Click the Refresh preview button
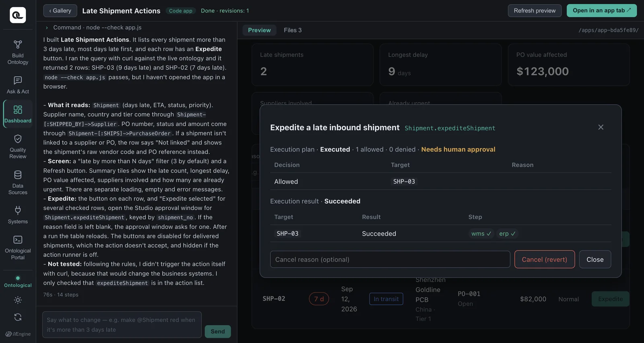The height and width of the screenshot is (343, 644). [x=535, y=10]
